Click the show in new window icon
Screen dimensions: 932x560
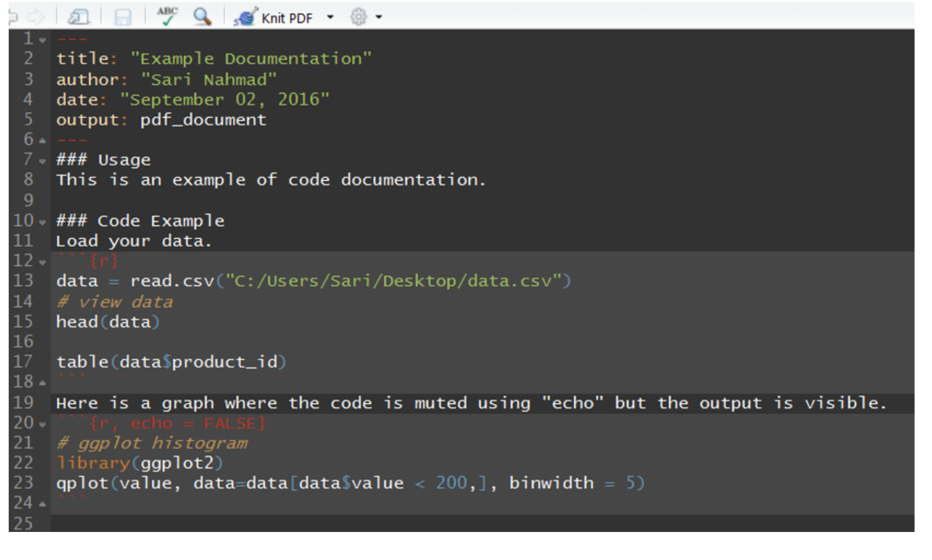click(78, 17)
